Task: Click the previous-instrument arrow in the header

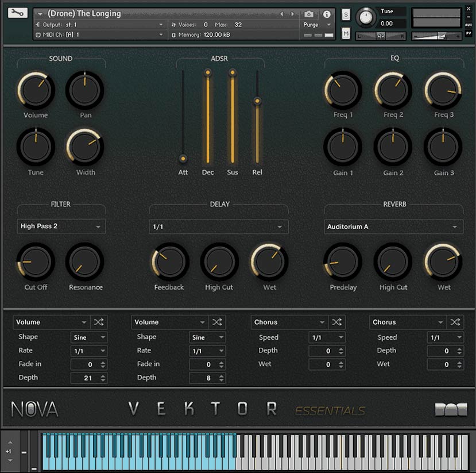Action: 281,13
